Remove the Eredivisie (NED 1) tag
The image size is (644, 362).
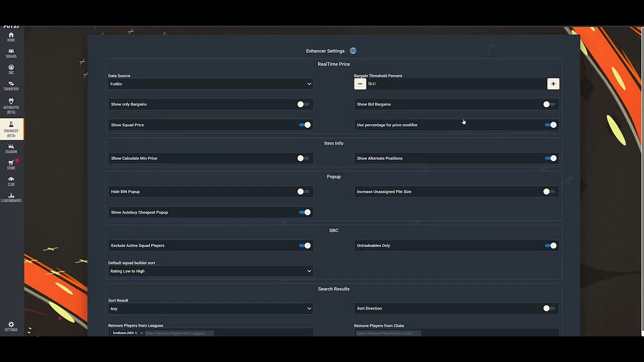pyautogui.click(x=141, y=333)
